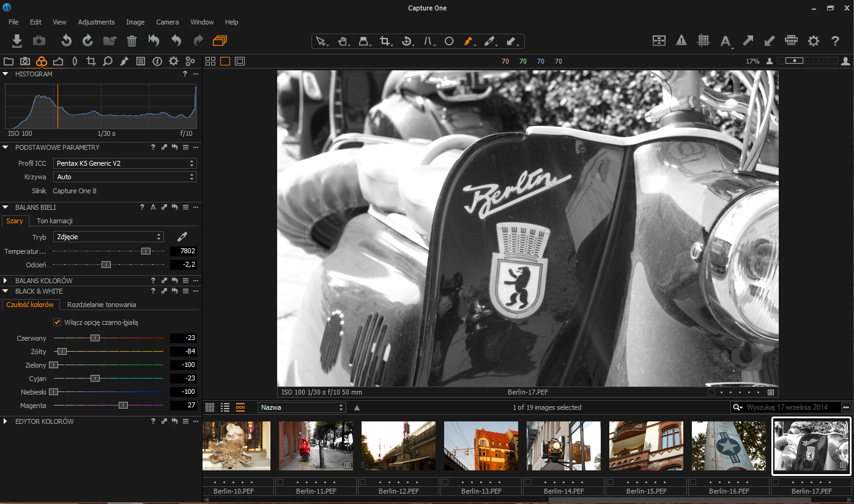Viewport: 854px width, 504px height.
Task: Click the letter A annotation icon
Action: click(726, 41)
